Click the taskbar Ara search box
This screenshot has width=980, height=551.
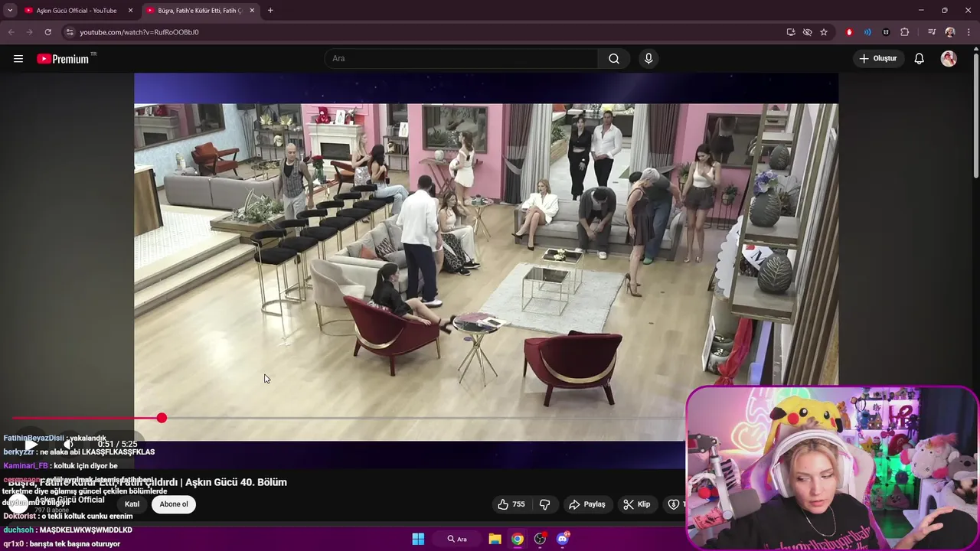(x=457, y=539)
